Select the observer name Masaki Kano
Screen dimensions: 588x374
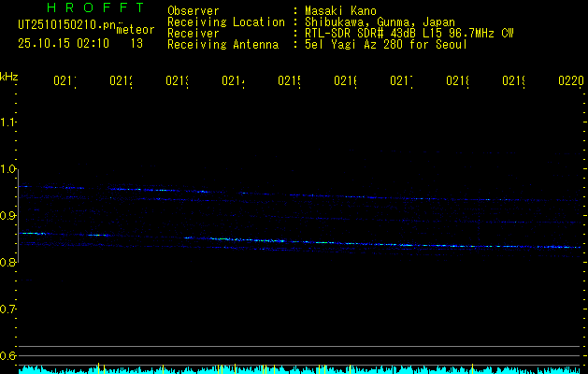[x=340, y=11]
